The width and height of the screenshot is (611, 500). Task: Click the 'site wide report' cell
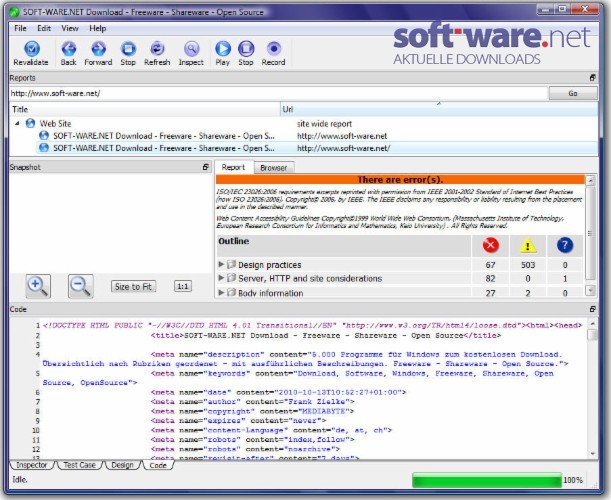(324, 124)
